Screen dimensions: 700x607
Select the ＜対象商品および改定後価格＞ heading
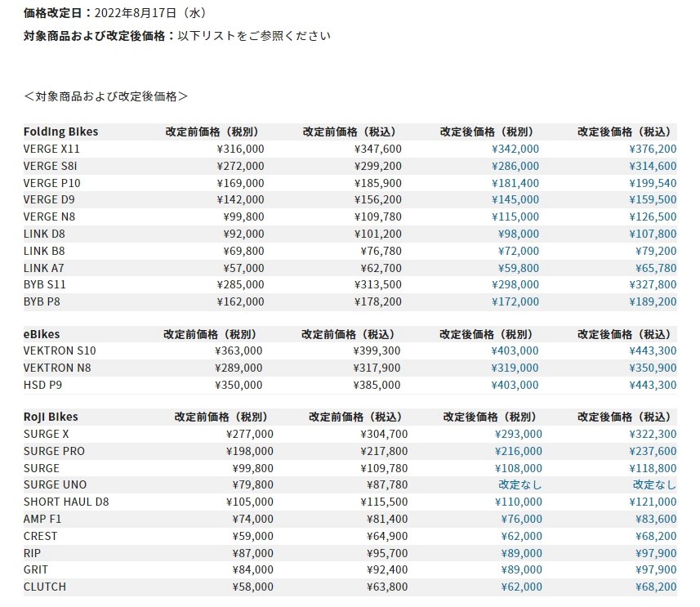[x=106, y=96]
